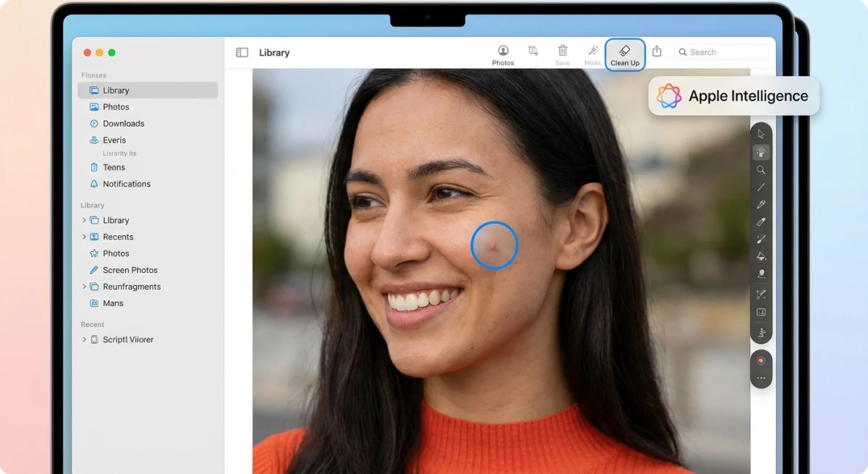The height and width of the screenshot is (474, 868).
Task: Select Library under Flonses in sidebar
Action: click(148, 90)
